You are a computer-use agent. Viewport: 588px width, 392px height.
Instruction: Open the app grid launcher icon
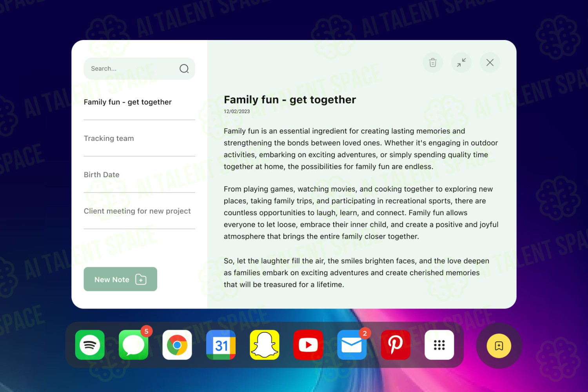pyautogui.click(x=439, y=345)
